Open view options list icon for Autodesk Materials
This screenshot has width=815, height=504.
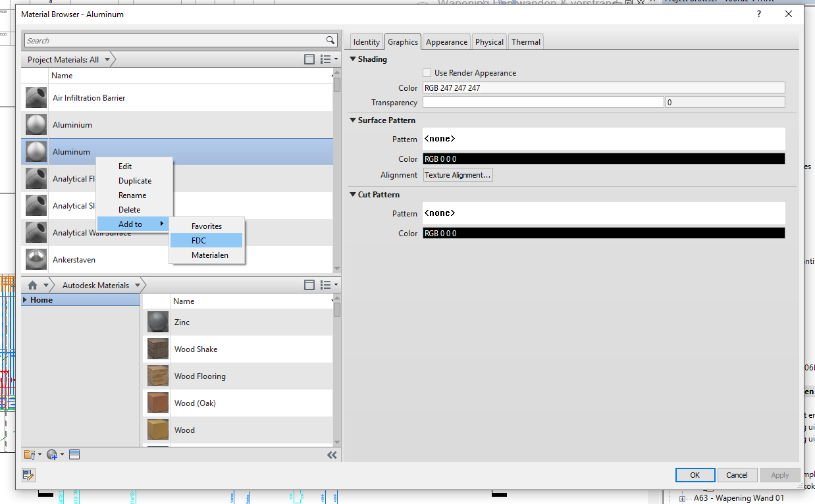pyautogui.click(x=329, y=285)
